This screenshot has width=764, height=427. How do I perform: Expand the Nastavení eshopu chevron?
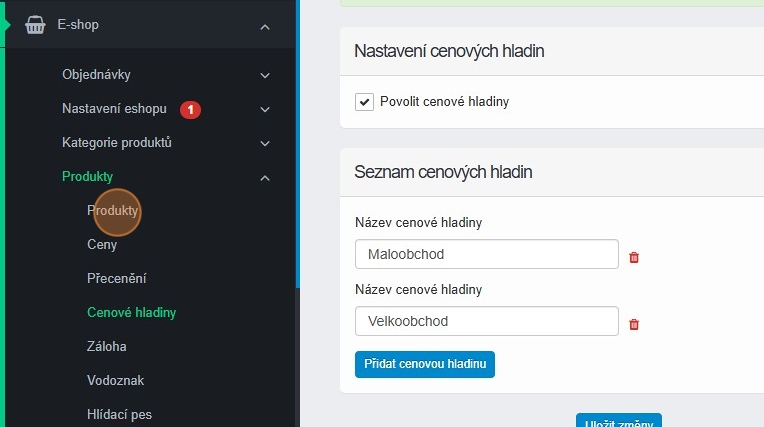click(x=265, y=109)
